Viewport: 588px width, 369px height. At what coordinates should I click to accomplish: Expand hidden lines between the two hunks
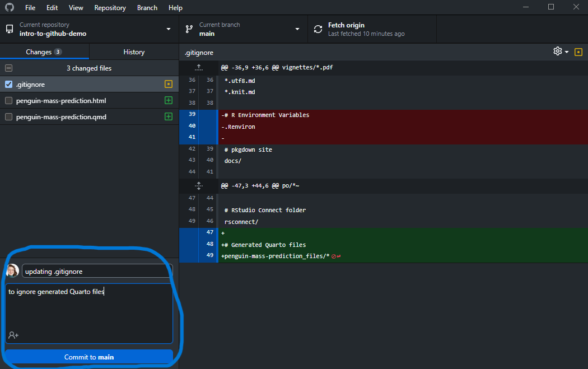(x=198, y=185)
